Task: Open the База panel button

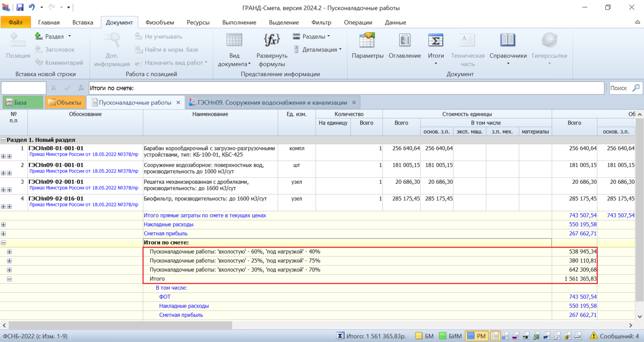Action: point(23,103)
